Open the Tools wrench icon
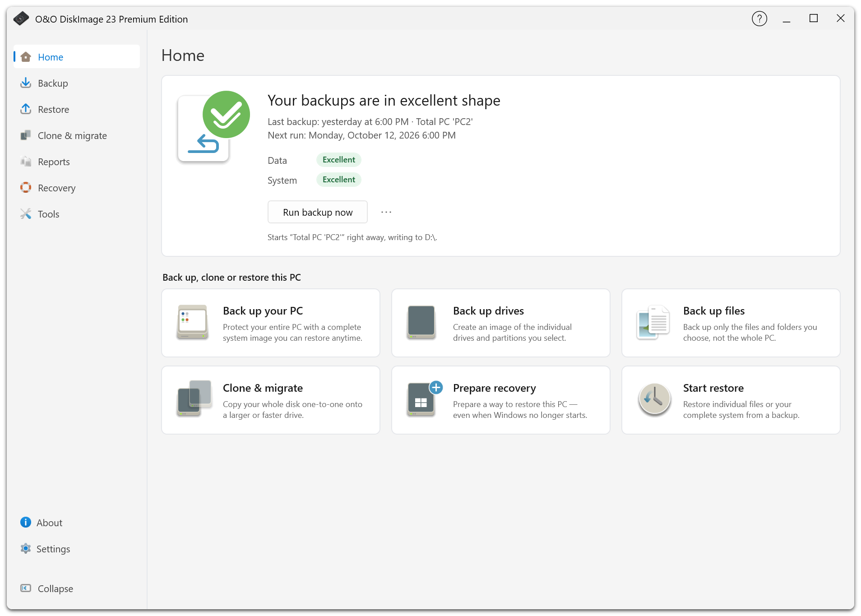This screenshot has width=861, height=616. click(x=26, y=214)
